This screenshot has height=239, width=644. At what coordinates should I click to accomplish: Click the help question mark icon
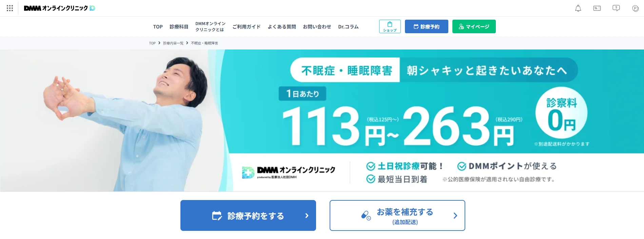tap(616, 8)
